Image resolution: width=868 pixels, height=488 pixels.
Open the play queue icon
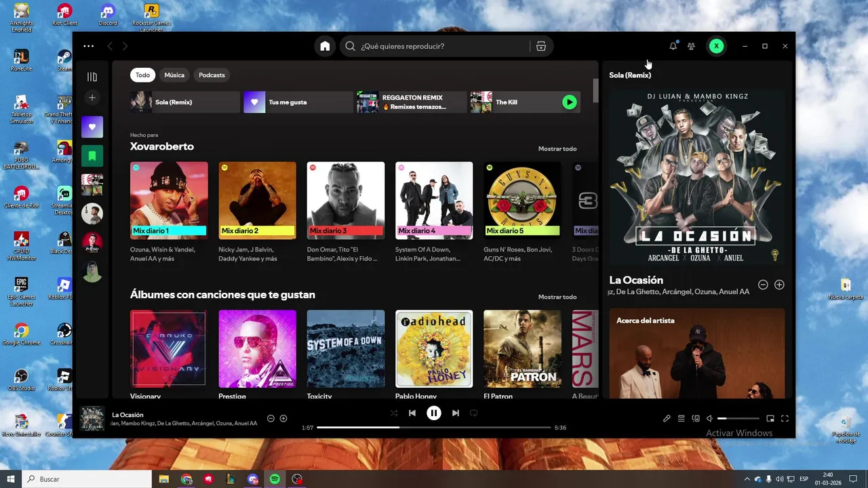pyautogui.click(x=682, y=419)
